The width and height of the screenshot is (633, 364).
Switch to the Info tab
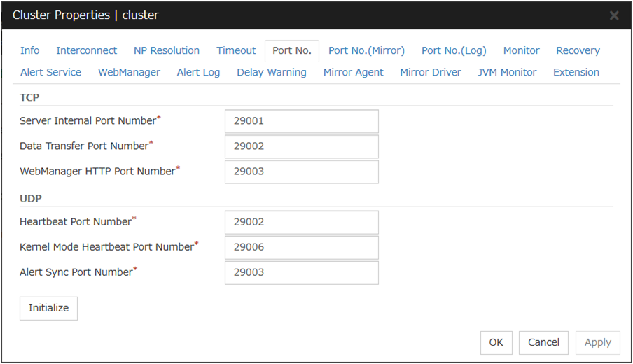(30, 50)
